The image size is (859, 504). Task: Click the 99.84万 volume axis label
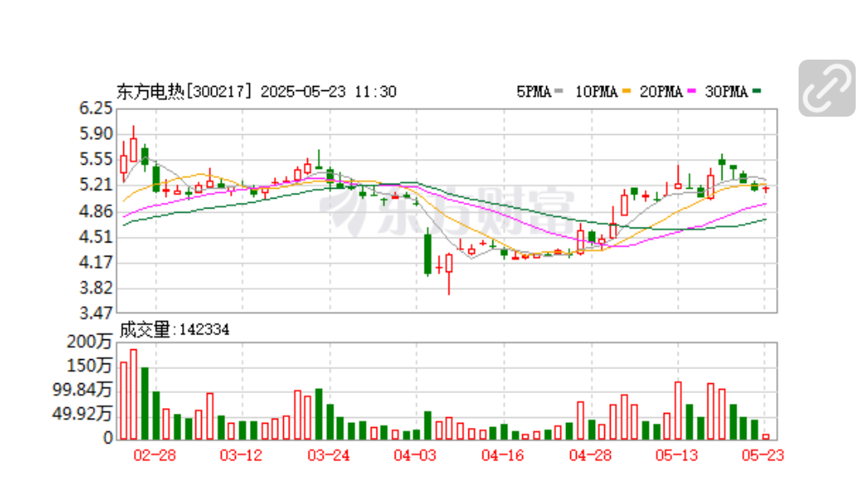coord(82,390)
